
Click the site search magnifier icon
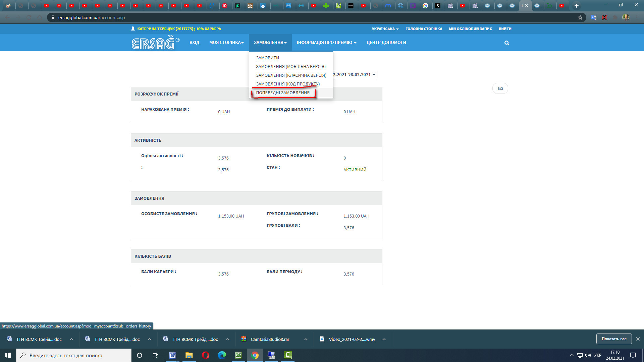[x=506, y=43]
